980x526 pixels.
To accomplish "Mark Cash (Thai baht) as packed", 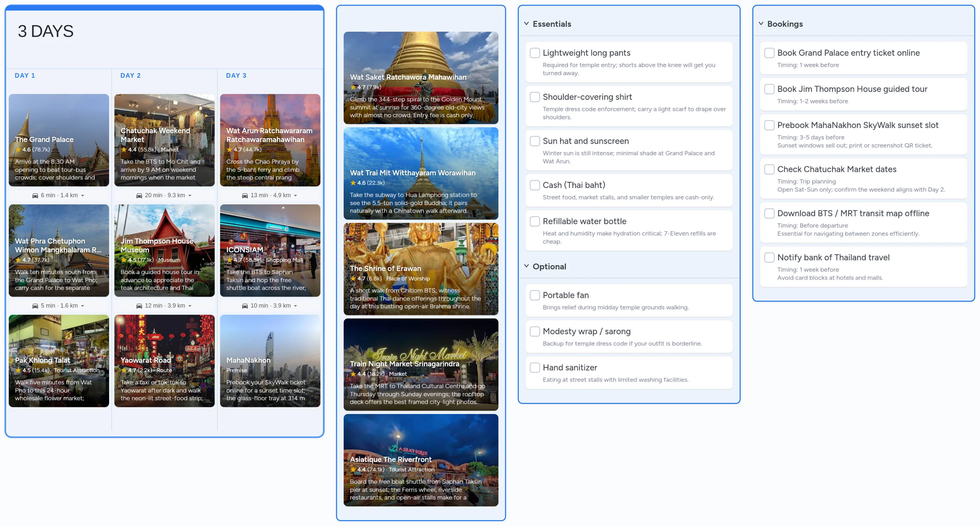I will [x=535, y=185].
